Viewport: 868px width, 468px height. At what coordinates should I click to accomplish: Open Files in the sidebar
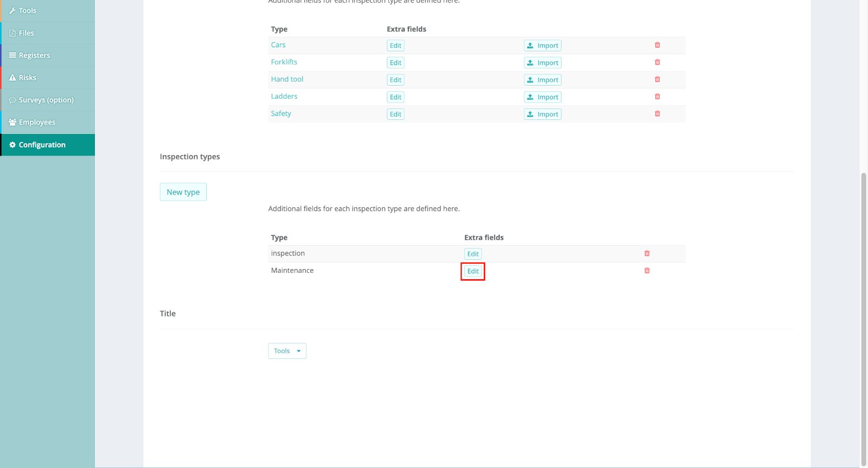[48, 33]
